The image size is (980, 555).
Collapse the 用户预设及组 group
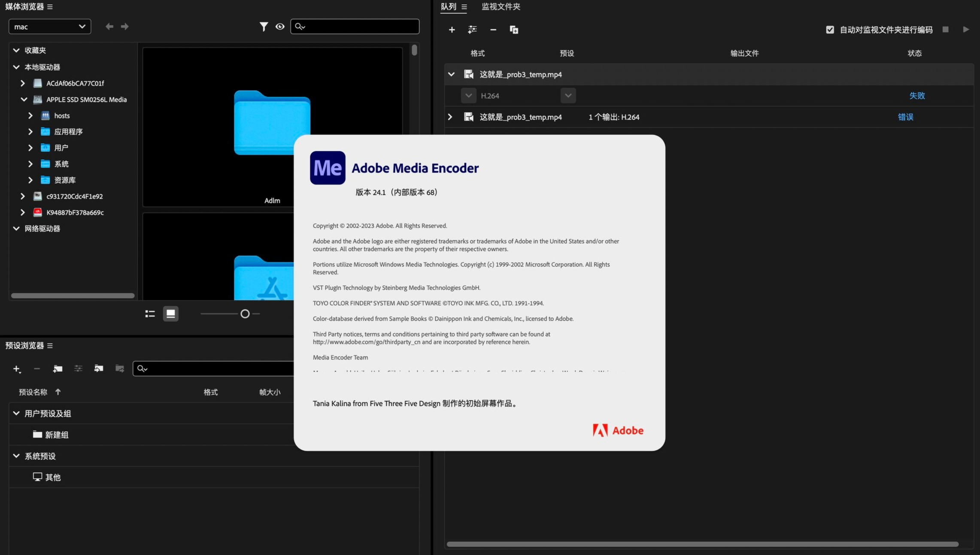point(16,413)
